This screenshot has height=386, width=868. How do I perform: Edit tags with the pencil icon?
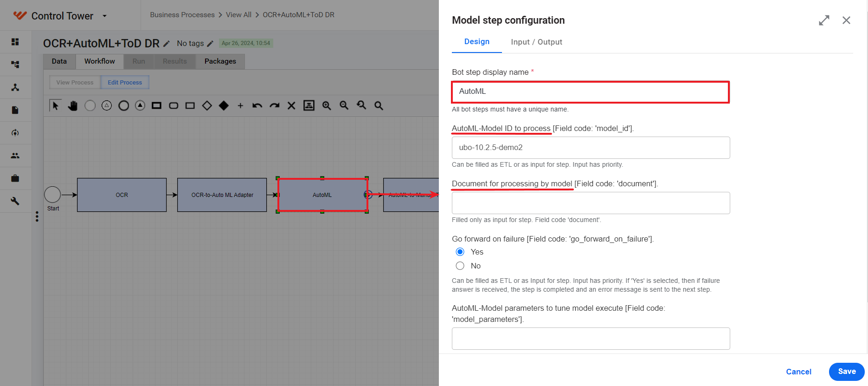coord(210,43)
